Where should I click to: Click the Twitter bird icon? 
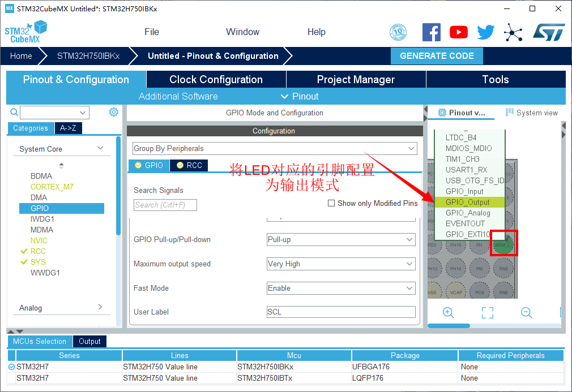click(x=485, y=32)
